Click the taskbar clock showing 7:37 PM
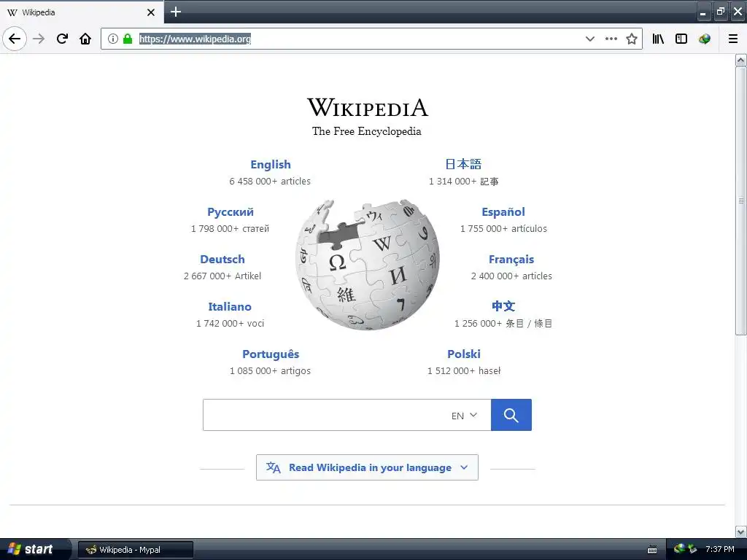 [x=720, y=549]
